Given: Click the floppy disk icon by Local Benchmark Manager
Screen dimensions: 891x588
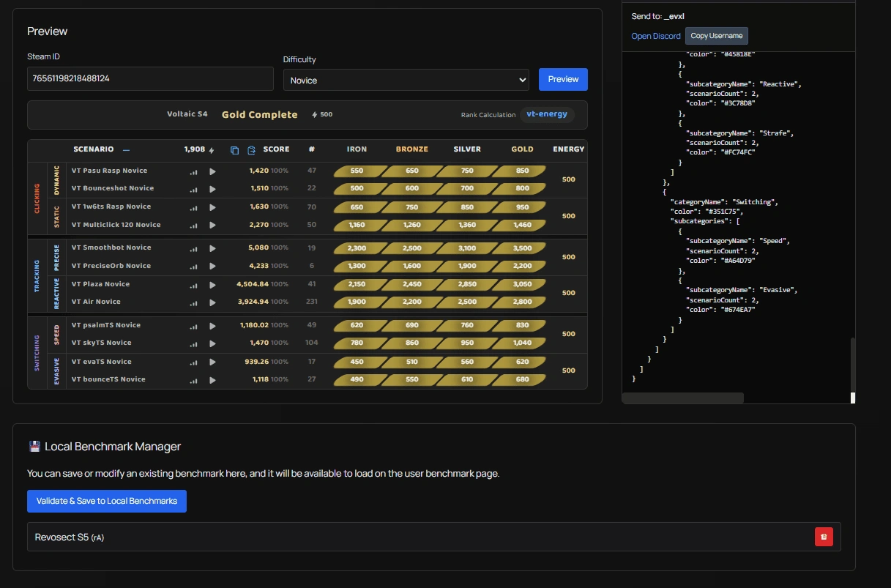Looking at the screenshot, I should [34, 446].
